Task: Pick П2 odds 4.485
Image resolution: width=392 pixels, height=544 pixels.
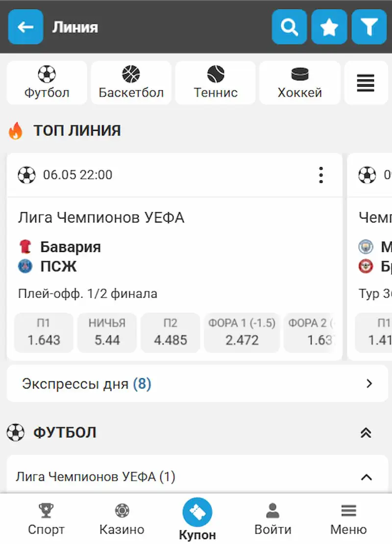Action: click(x=171, y=332)
